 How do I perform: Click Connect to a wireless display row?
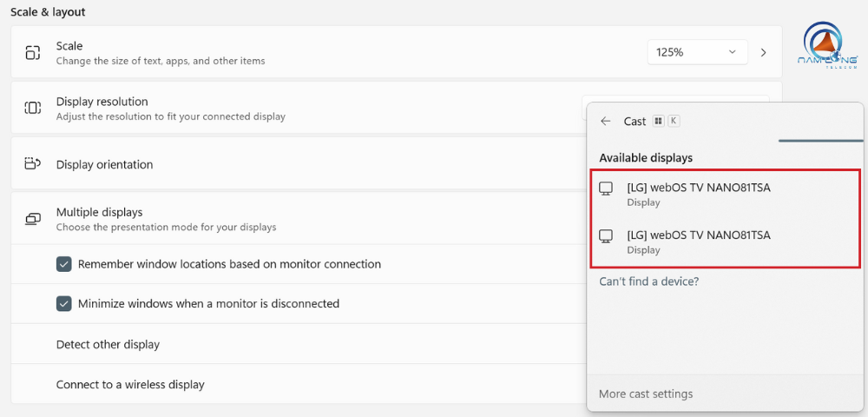pyautogui.click(x=130, y=384)
